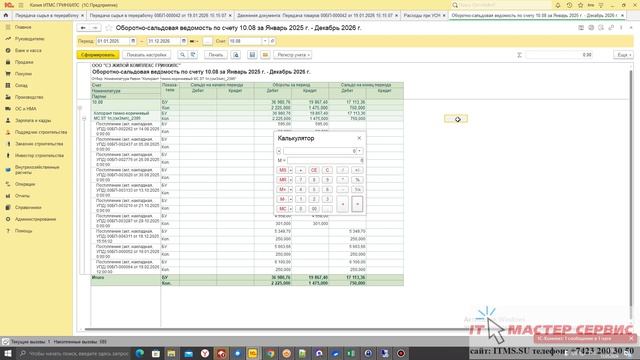
Task: Open the home page icon tab
Action: coord(6,15)
